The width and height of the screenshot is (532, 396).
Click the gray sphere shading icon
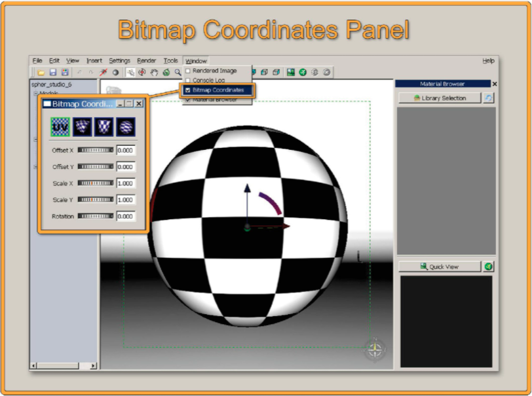tap(115, 72)
